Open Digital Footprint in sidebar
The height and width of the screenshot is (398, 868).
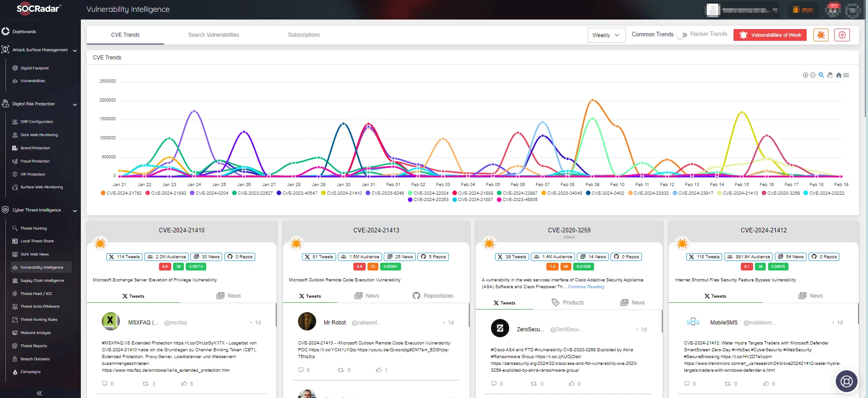click(35, 68)
